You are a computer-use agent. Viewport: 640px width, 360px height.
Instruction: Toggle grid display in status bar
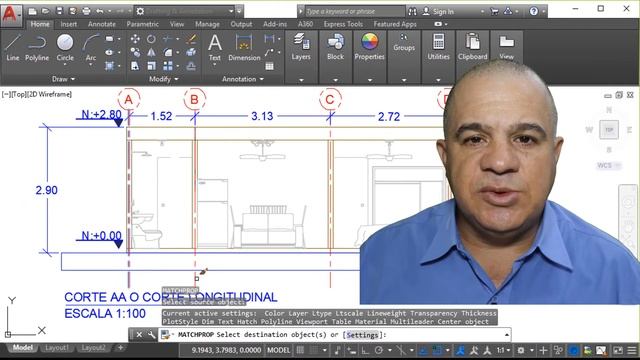pyautogui.click(x=300, y=350)
